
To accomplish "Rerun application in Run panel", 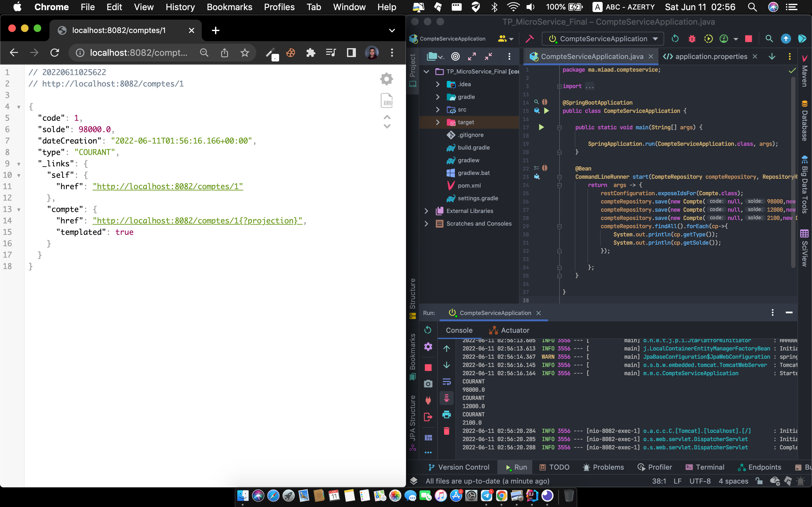I will pos(428,330).
